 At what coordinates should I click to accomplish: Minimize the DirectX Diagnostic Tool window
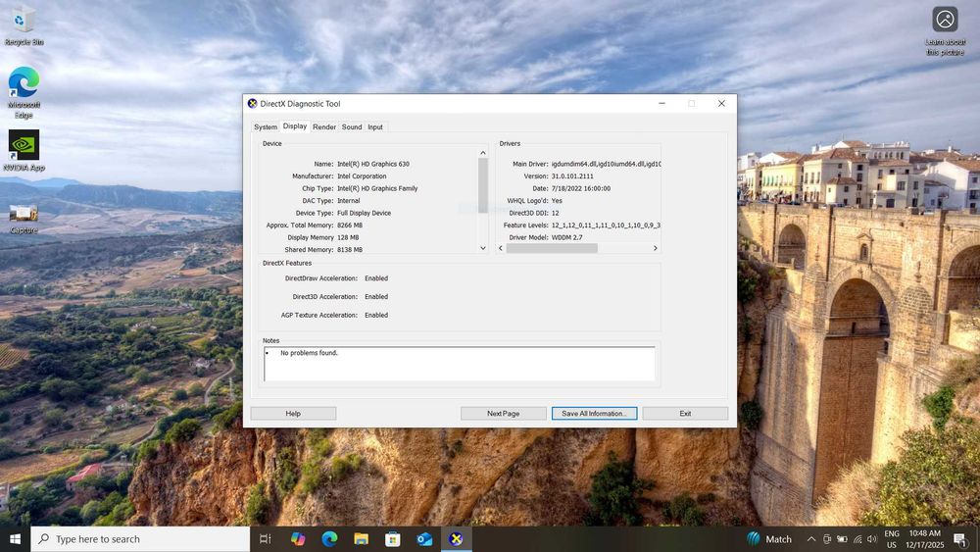tap(661, 104)
